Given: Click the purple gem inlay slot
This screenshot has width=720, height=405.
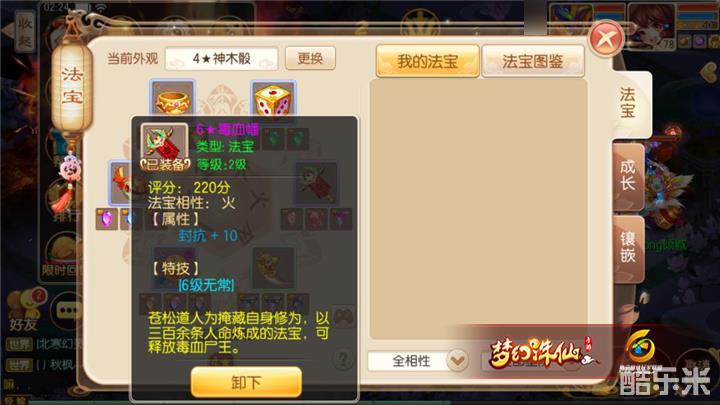Looking at the screenshot, I should [x=106, y=219].
